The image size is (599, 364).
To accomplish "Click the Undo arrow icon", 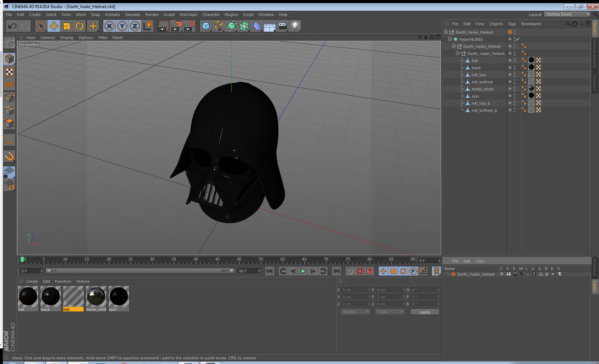I will pos(12,26).
